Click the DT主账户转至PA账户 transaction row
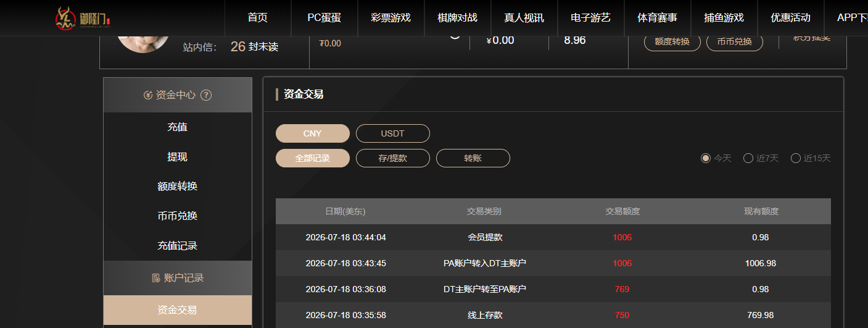This screenshot has width=868, height=328. pos(553,289)
